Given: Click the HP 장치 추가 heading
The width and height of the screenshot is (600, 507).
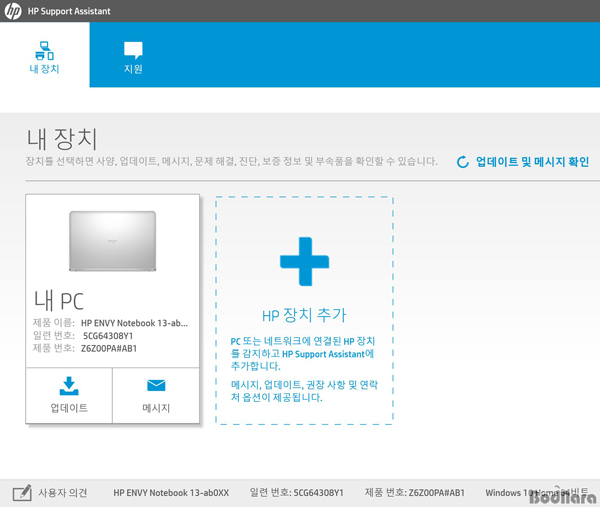Looking at the screenshot, I should [304, 315].
